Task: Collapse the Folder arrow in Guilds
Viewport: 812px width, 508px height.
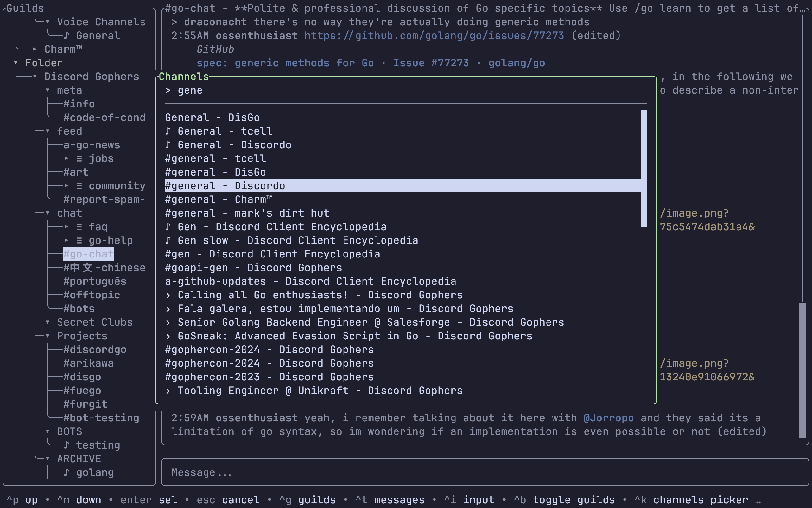Action: [x=16, y=63]
